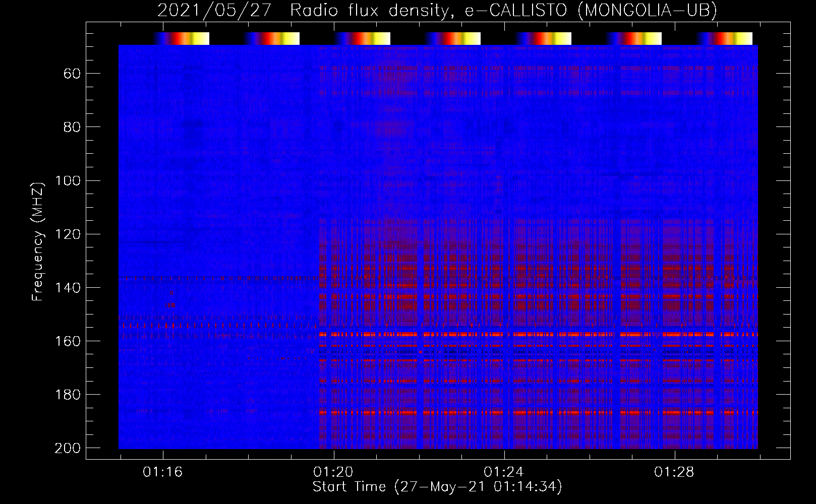816x504 pixels.
Task: Click the 'Frequency (MHZ)' axis label
Action: (37, 241)
